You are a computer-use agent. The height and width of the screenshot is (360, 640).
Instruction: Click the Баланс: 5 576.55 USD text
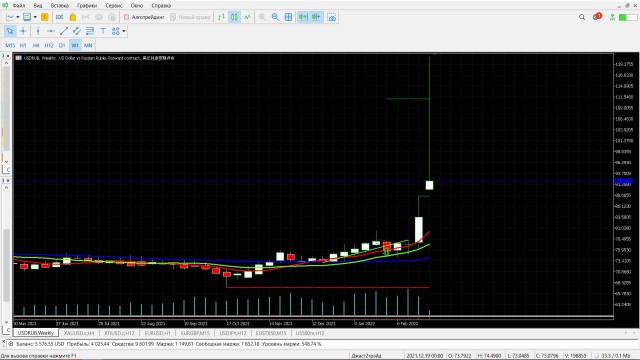40,344
